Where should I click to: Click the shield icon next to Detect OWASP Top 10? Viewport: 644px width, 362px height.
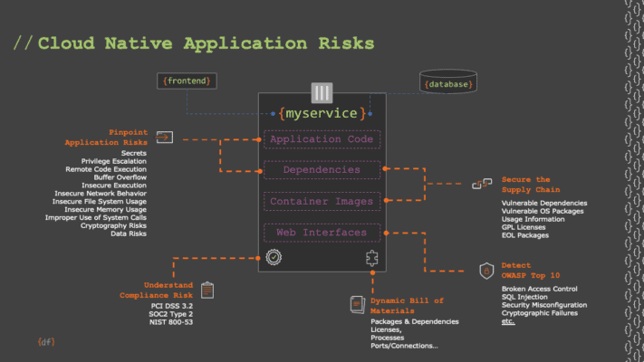[487, 270]
